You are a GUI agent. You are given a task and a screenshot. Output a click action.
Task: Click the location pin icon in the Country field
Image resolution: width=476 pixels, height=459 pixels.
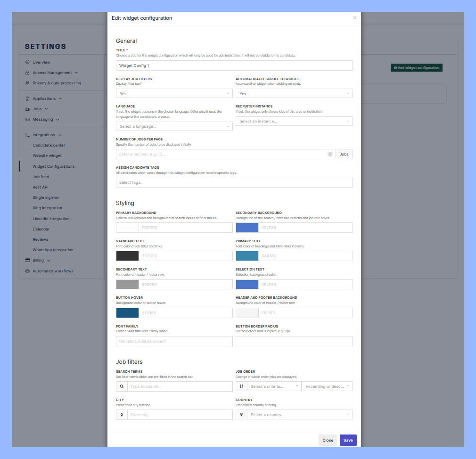coord(241,414)
